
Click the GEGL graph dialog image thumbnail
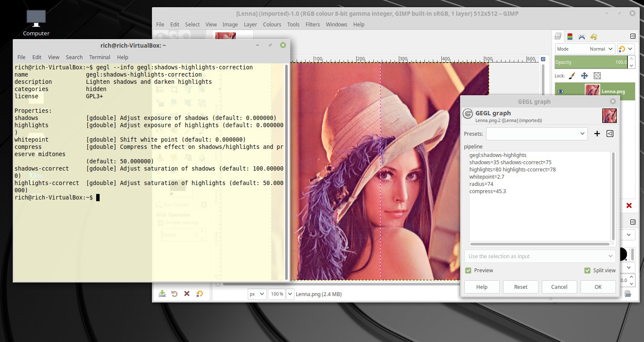(x=609, y=116)
